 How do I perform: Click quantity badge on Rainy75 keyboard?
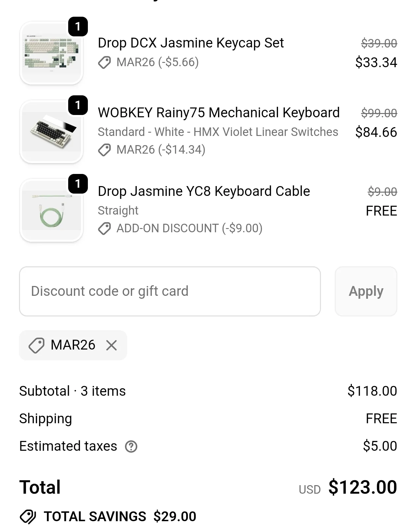tap(78, 105)
